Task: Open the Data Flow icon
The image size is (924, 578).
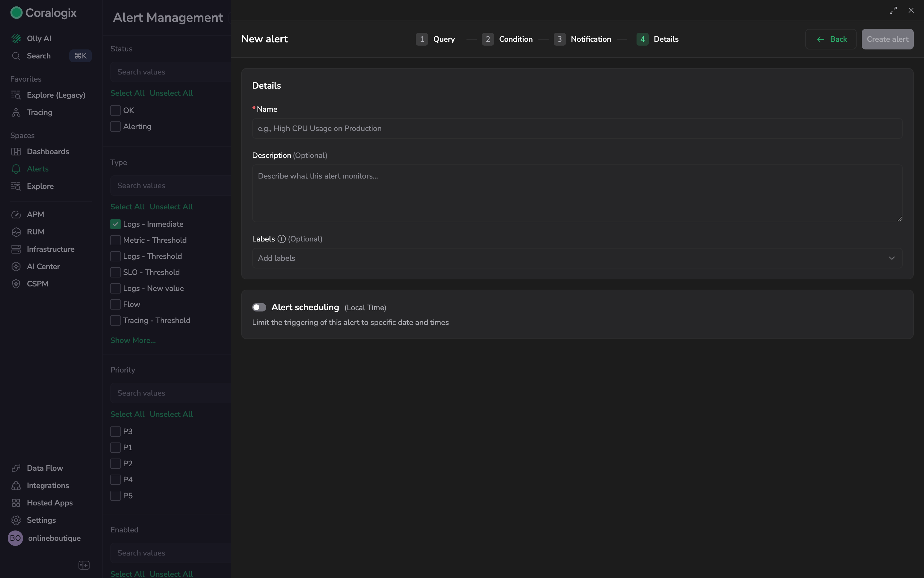Action: click(x=16, y=468)
